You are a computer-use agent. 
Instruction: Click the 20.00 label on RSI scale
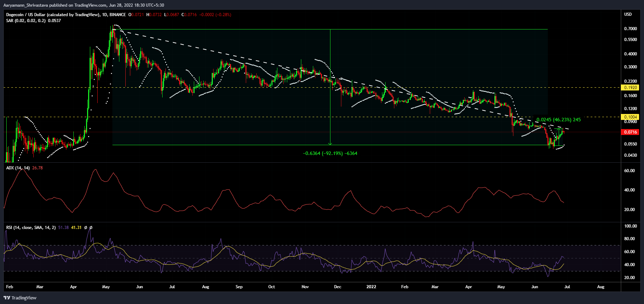629,278
